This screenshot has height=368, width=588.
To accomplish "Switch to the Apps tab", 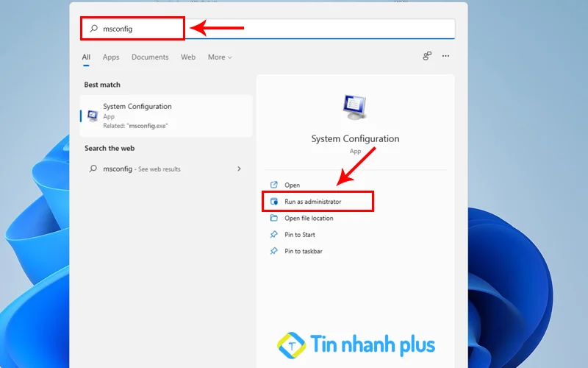I will coord(111,57).
